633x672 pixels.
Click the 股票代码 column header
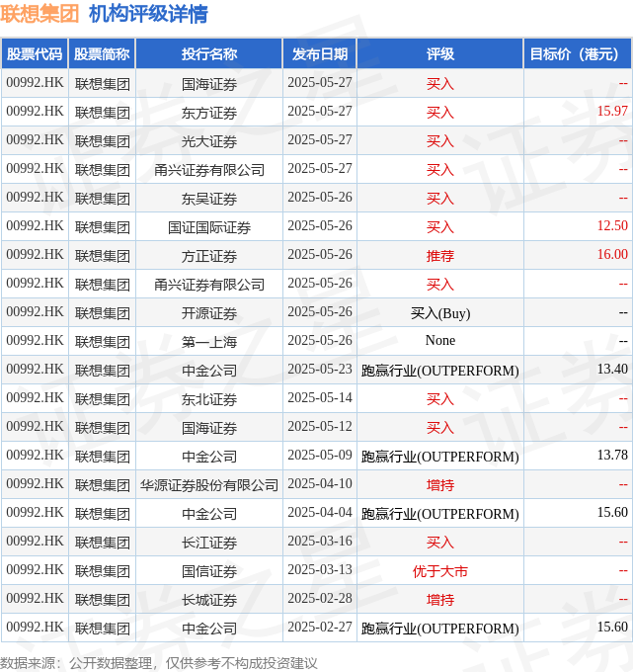[35, 54]
